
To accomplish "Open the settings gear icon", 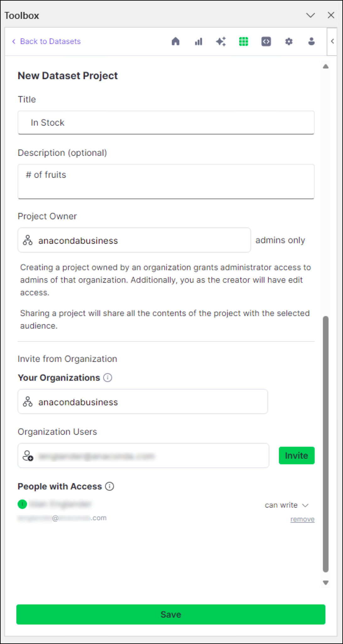I will pos(289,41).
